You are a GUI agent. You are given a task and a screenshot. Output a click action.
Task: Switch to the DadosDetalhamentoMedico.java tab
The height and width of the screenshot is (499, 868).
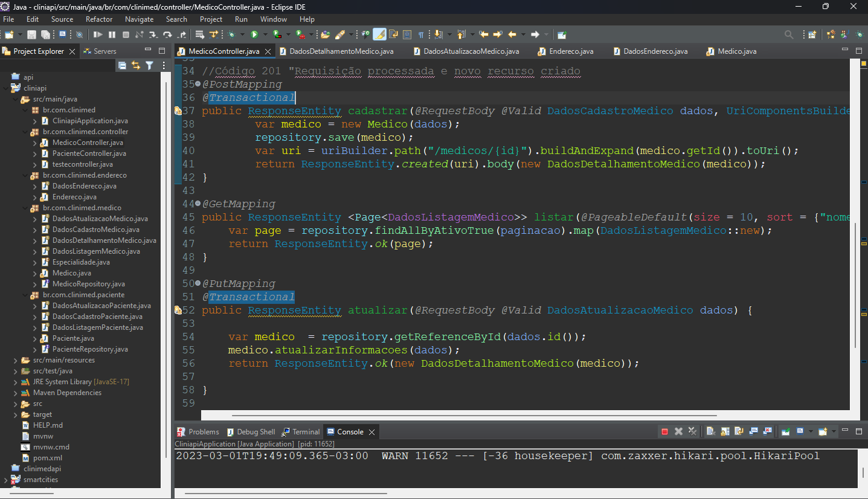(341, 51)
